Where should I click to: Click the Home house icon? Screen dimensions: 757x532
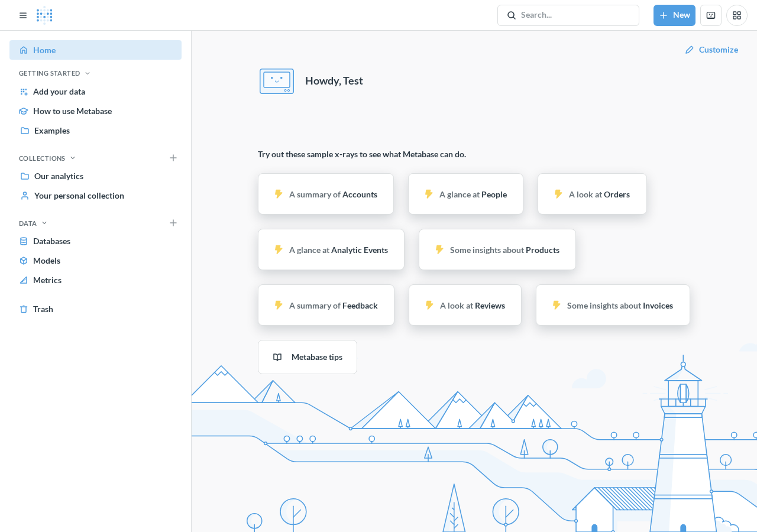(x=24, y=50)
